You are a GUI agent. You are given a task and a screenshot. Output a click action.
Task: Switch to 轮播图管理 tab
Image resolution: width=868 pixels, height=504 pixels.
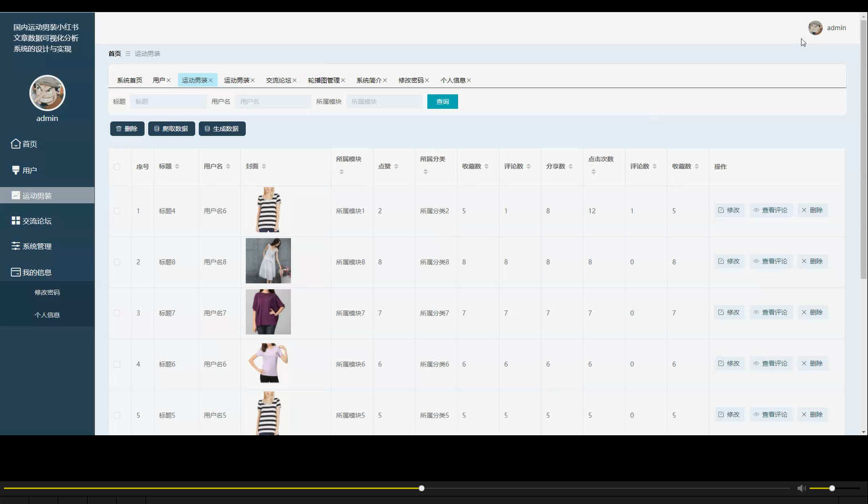pos(323,80)
